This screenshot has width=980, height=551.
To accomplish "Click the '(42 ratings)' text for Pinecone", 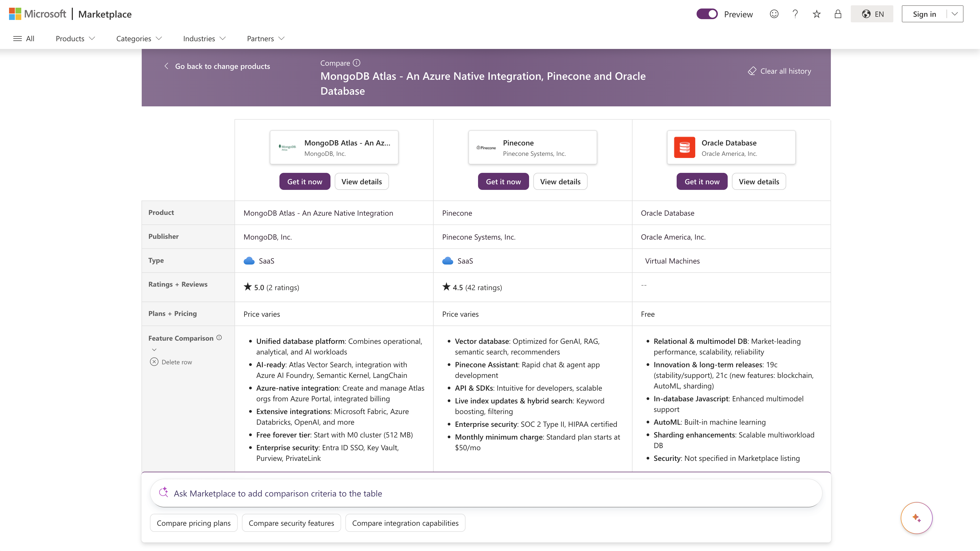I will click(484, 287).
